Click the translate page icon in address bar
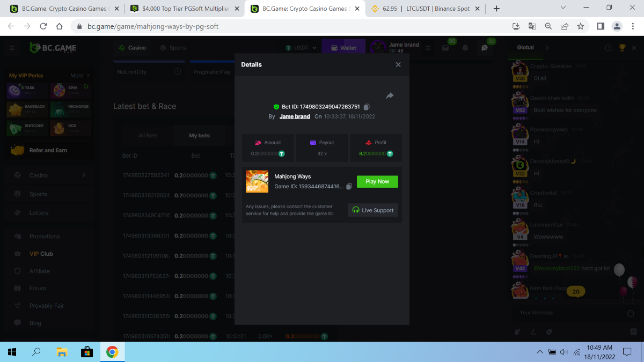Viewport: 644px width, 362px height. pyautogui.click(x=532, y=26)
